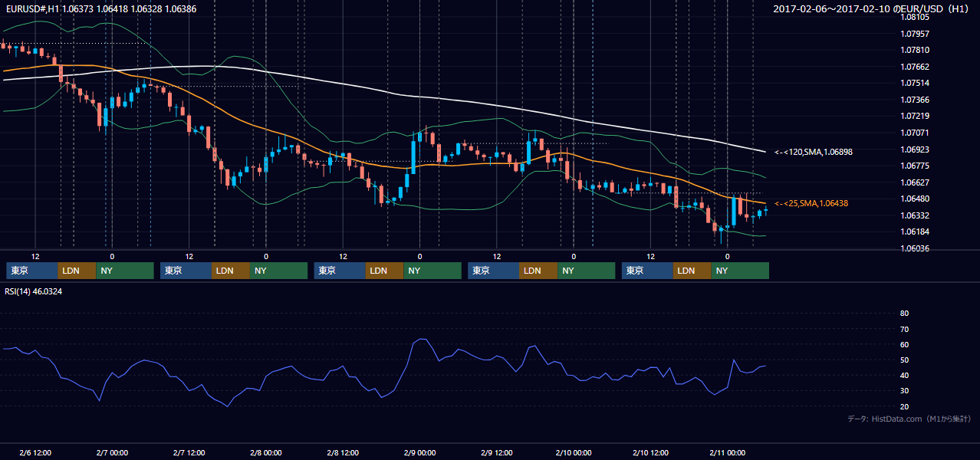Select the 2/8 12:00 time label
The width and height of the screenshot is (980, 460).
[x=343, y=453]
